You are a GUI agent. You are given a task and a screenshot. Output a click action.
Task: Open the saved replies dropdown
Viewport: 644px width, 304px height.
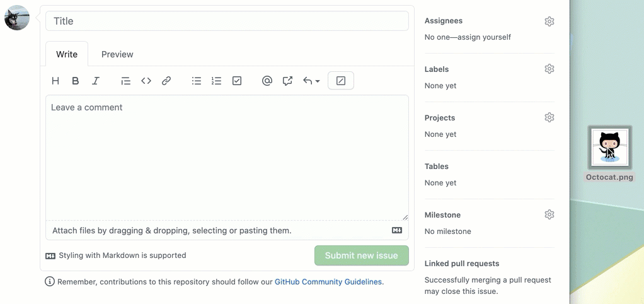[311, 81]
